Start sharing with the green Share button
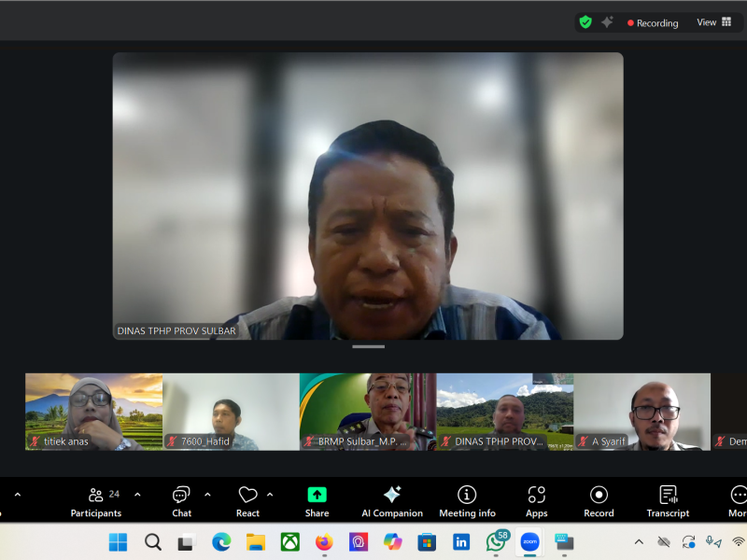 317,500
